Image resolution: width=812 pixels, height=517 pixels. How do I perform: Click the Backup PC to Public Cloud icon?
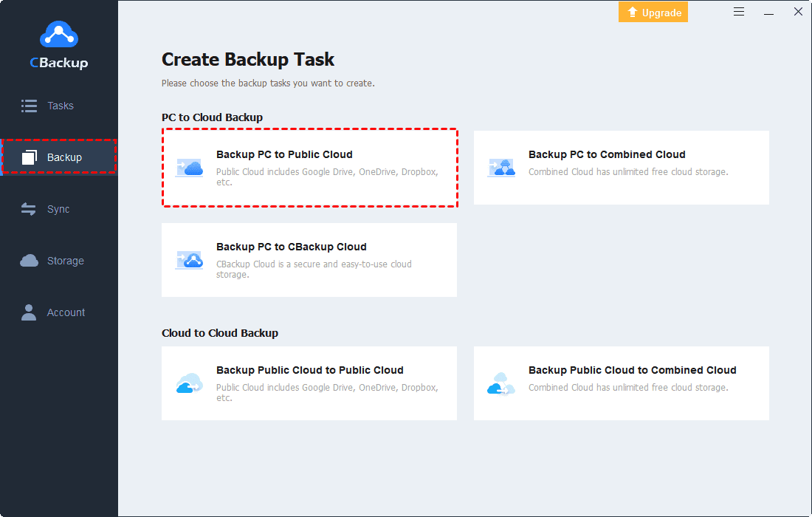190,168
